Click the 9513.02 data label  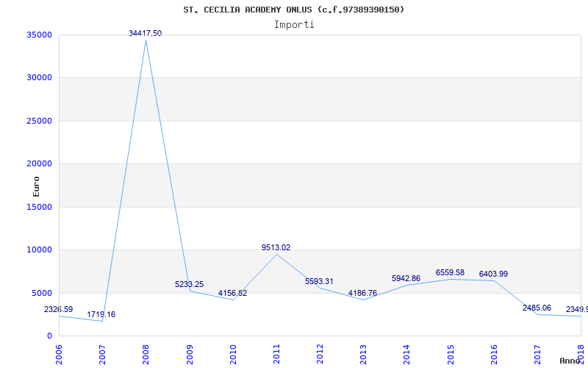(x=276, y=248)
